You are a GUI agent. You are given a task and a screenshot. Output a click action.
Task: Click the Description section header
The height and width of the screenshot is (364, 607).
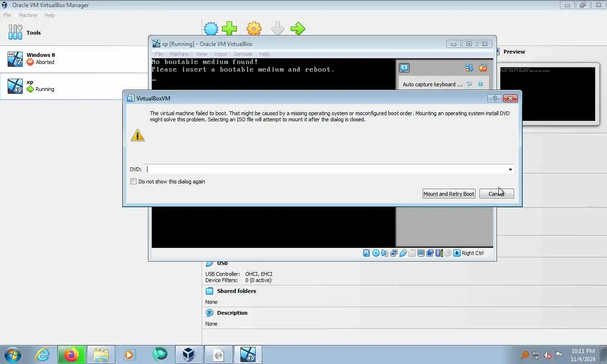pyautogui.click(x=232, y=313)
